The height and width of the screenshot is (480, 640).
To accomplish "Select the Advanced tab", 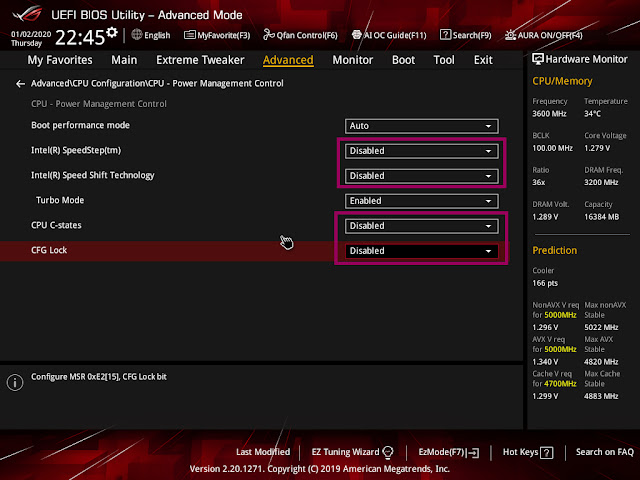I will coord(288,60).
